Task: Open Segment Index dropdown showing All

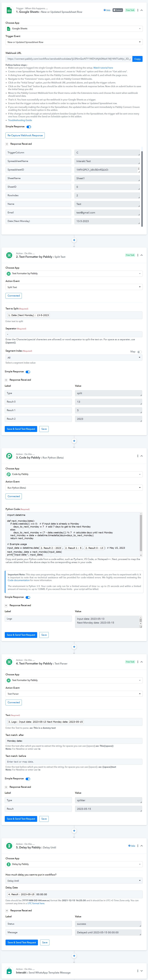Action: pyautogui.click(x=74, y=358)
